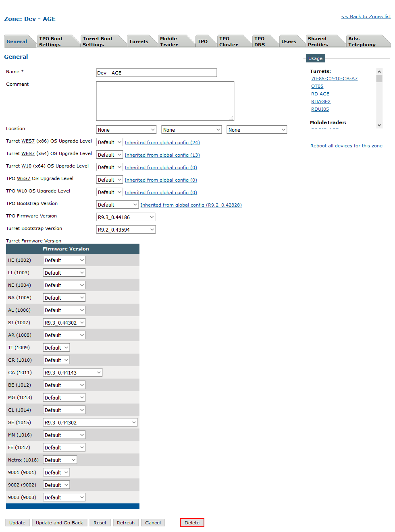
Task: Open the Turret Bootstrap Version dropdown
Action: [126, 230]
